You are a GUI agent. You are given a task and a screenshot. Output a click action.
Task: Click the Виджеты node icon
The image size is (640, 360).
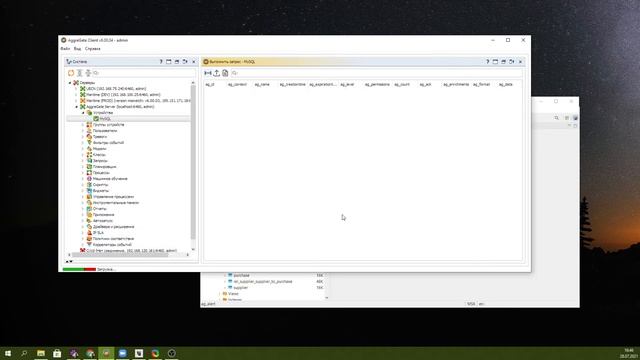click(x=89, y=191)
